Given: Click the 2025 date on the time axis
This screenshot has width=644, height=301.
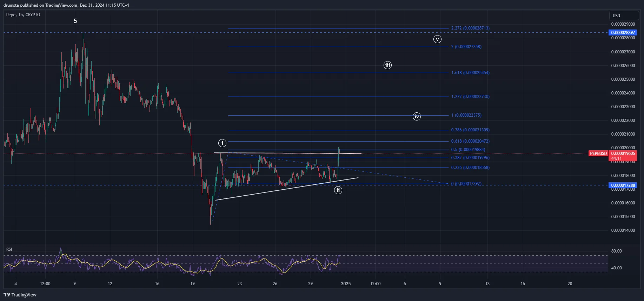Looking at the screenshot, I should pos(346,284).
